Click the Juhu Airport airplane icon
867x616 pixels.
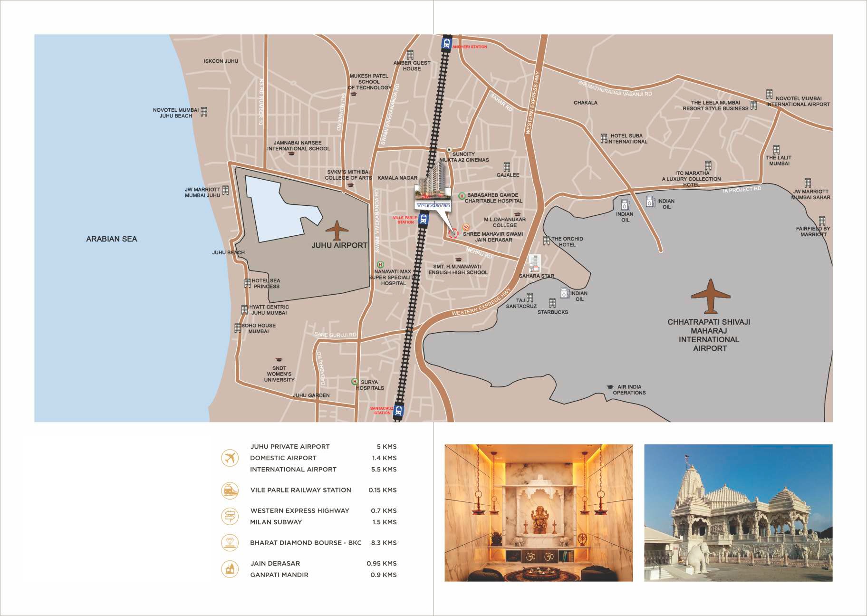337,230
